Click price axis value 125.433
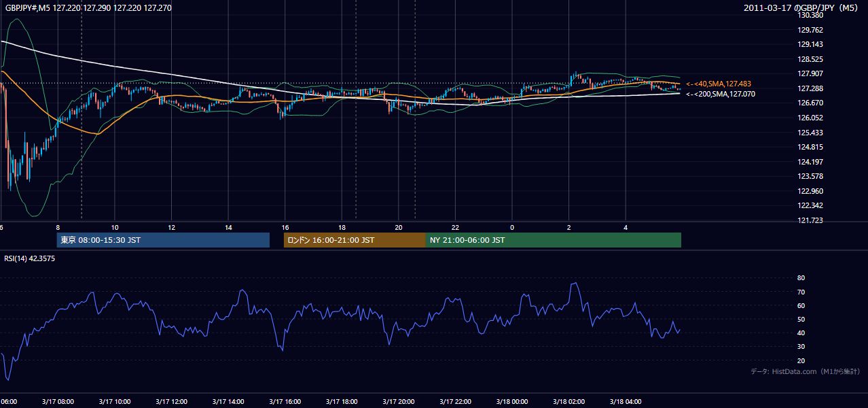This screenshot has height=408, width=868. click(x=810, y=133)
